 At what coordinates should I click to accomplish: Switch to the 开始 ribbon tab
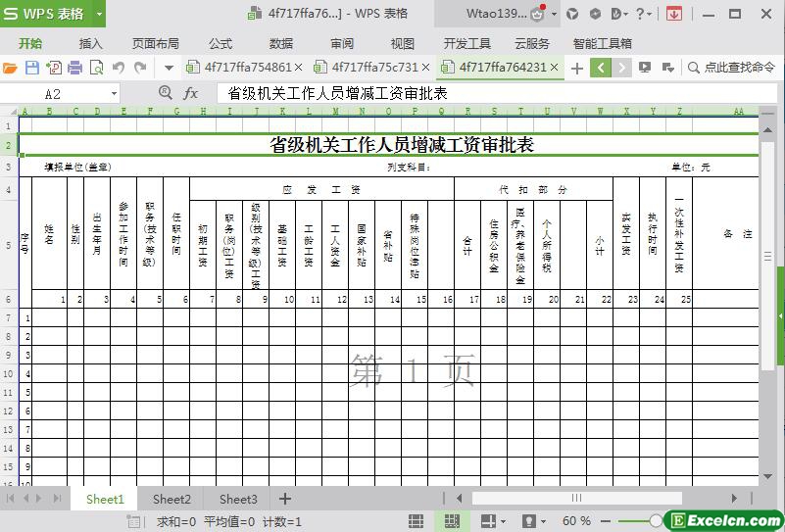point(30,43)
